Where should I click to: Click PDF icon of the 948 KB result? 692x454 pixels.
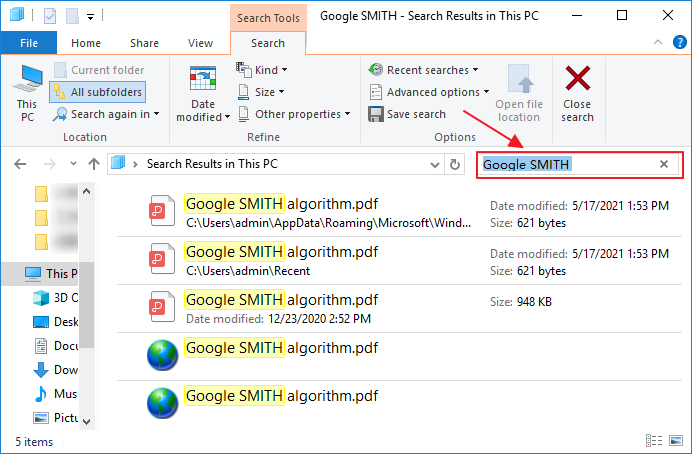tap(161, 307)
